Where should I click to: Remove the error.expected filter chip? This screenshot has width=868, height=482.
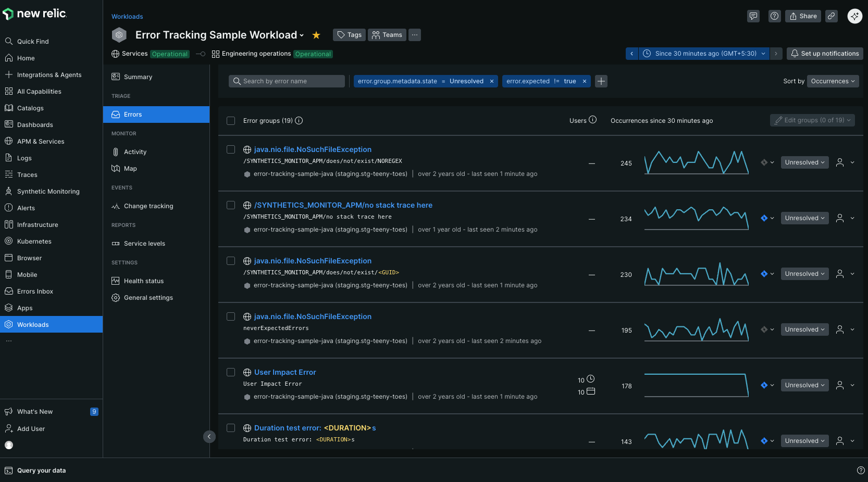tap(585, 81)
